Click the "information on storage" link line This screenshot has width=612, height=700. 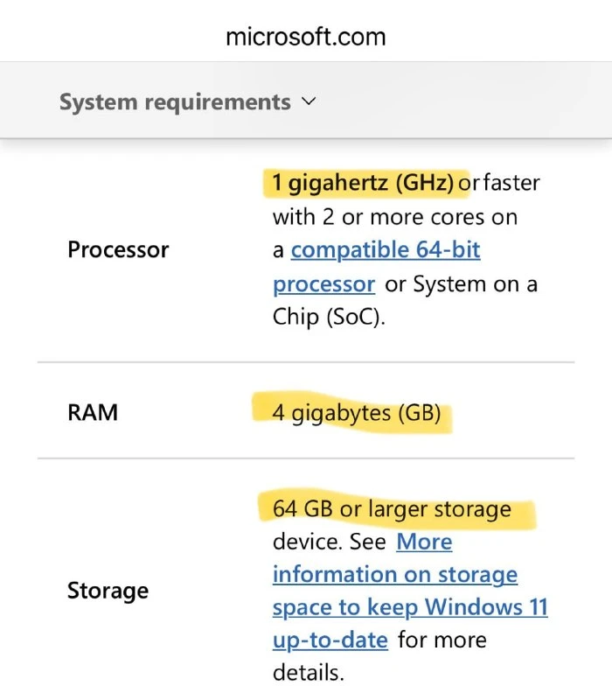pyautogui.click(x=395, y=575)
